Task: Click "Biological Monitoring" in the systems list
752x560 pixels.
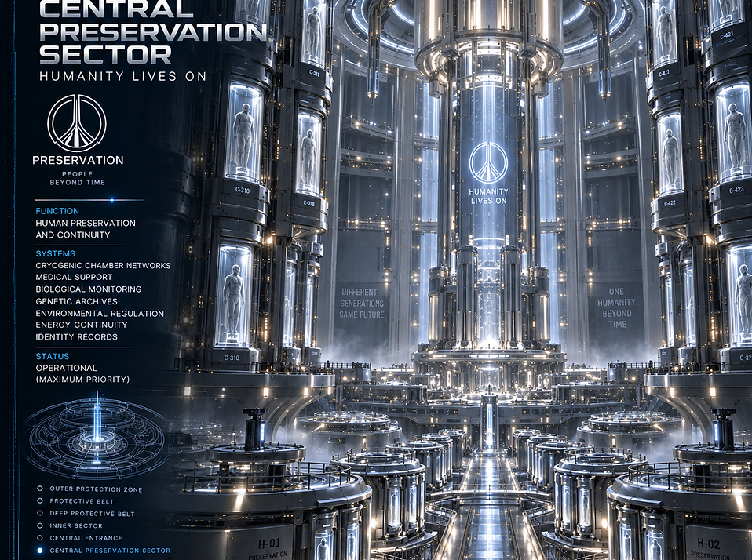Action: [x=89, y=289]
